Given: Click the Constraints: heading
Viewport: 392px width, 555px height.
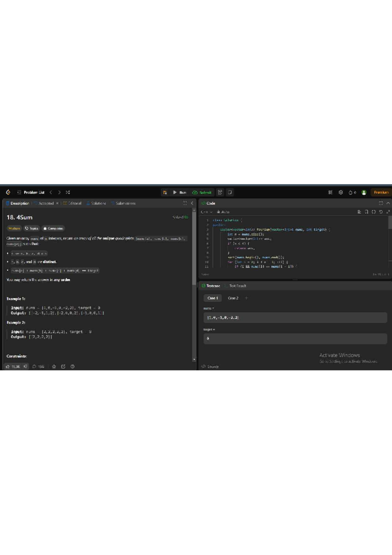Looking at the screenshot, I should 16,356.
